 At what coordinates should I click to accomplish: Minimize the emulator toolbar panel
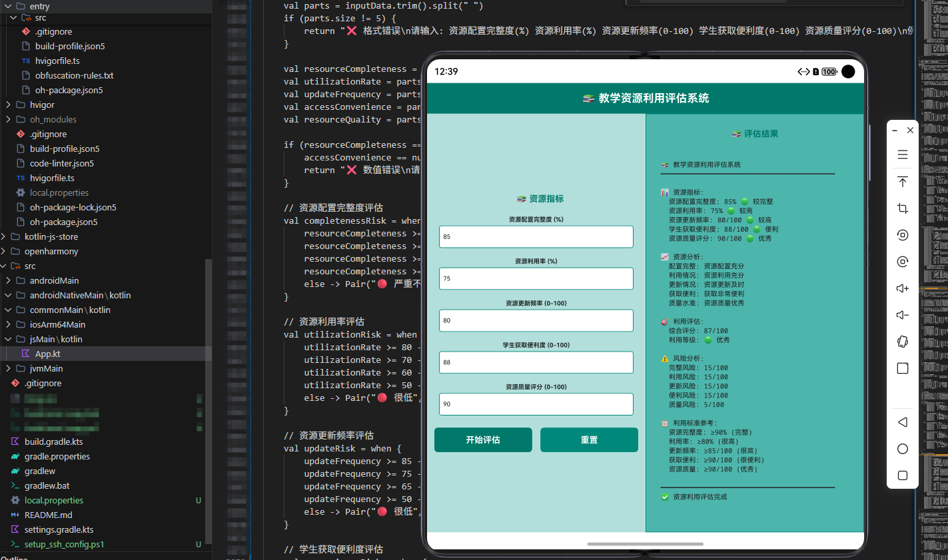[895, 131]
